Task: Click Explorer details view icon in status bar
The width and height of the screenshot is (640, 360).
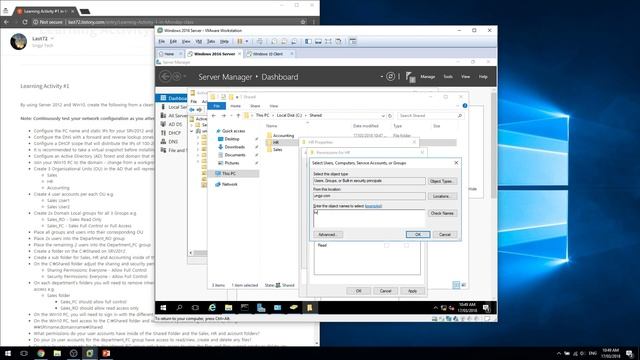Action: (x=456, y=285)
